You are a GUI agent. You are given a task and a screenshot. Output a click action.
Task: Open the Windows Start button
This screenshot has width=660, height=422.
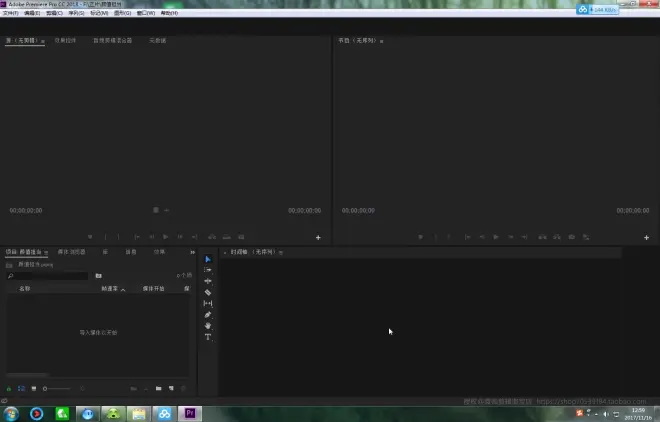(x=11, y=414)
